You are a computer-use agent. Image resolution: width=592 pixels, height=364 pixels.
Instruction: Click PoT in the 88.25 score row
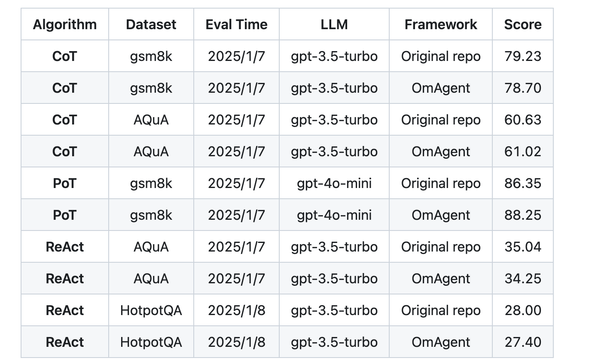click(x=65, y=215)
